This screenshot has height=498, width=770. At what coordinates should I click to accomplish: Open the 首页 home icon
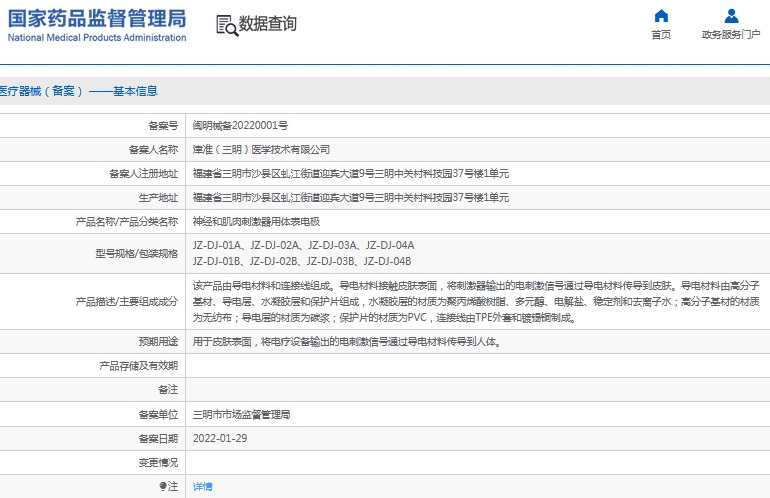(x=661, y=16)
